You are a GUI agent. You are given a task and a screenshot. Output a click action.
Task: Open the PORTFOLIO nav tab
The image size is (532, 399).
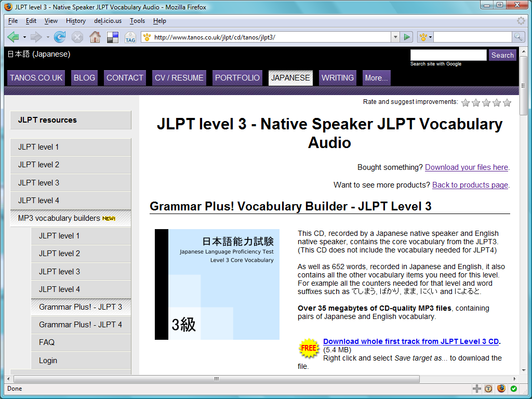click(237, 78)
